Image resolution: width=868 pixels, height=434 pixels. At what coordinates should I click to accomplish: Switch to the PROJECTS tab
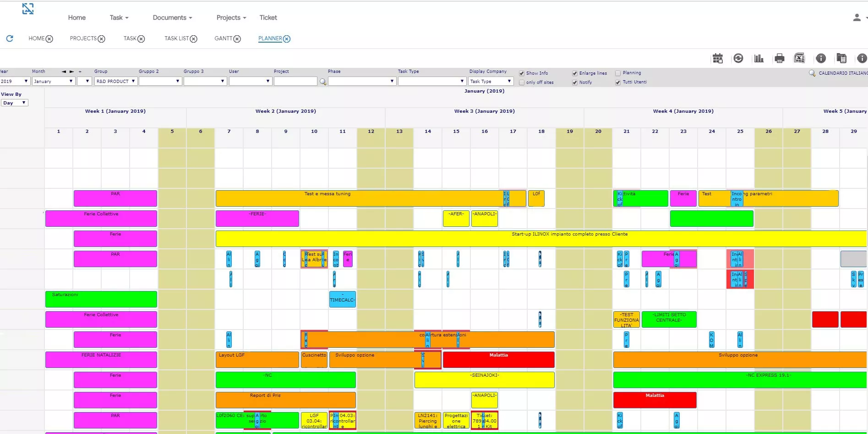(x=83, y=38)
